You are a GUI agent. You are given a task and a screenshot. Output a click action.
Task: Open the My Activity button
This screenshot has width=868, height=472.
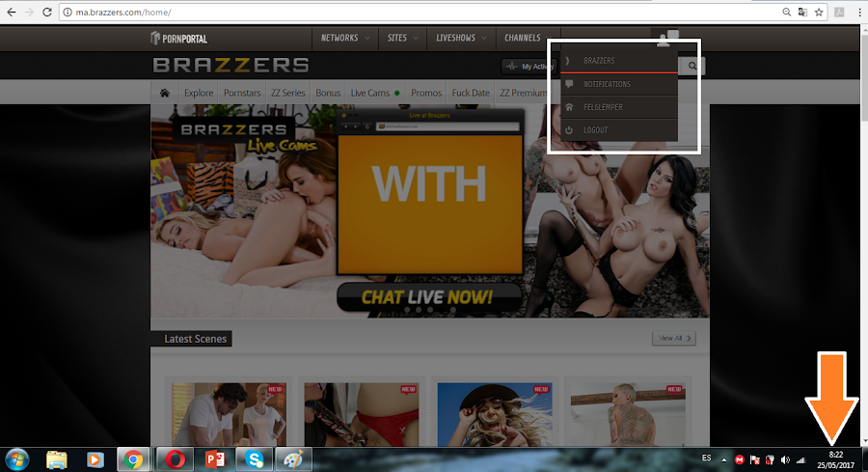click(528, 67)
